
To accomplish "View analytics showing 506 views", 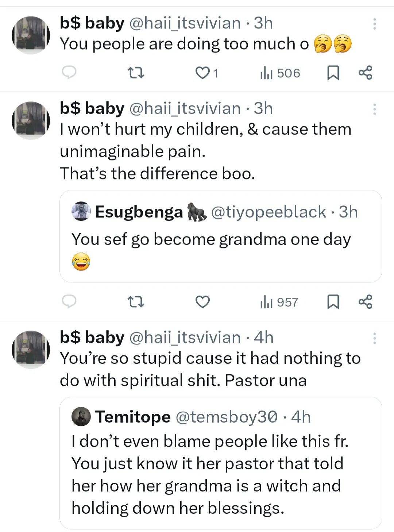I will pyautogui.click(x=280, y=73).
